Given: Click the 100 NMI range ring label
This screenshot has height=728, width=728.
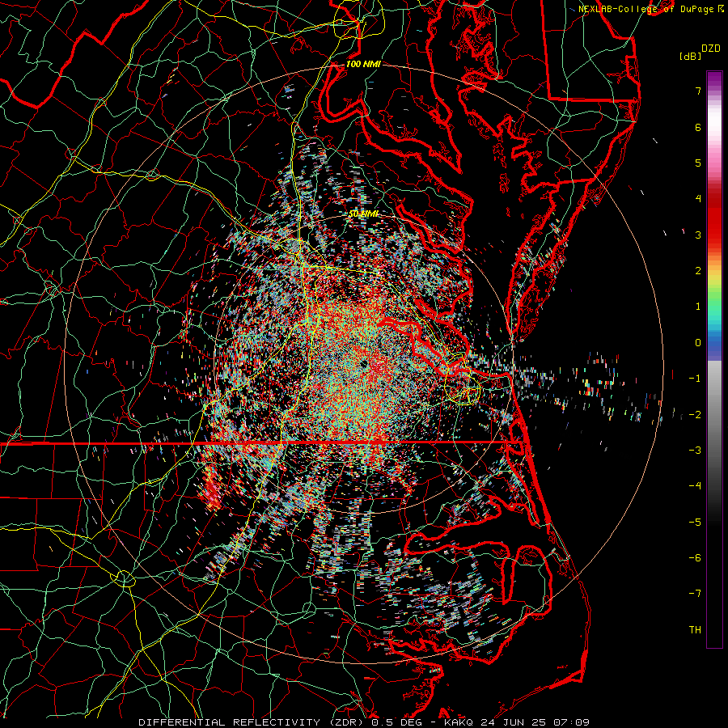Looking at the screenshot, I should (363, 64).
